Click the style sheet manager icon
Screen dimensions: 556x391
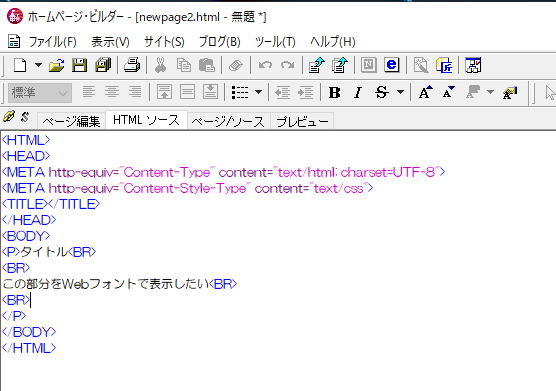(x=444, y=65)
